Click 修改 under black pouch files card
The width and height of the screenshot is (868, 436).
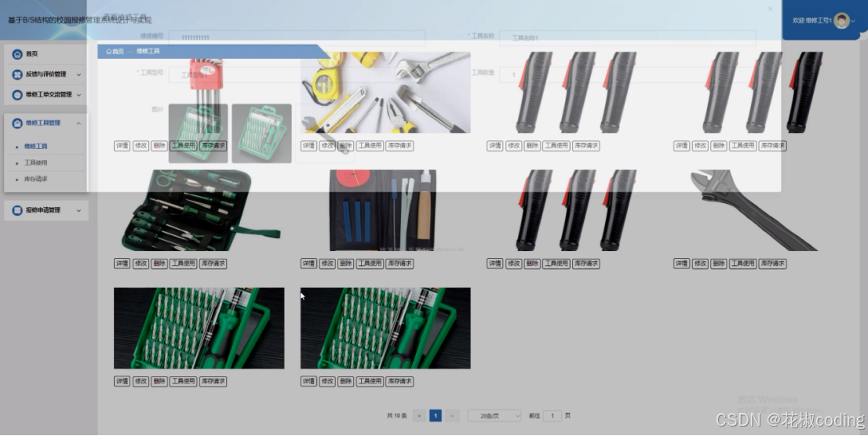[327, 264]
